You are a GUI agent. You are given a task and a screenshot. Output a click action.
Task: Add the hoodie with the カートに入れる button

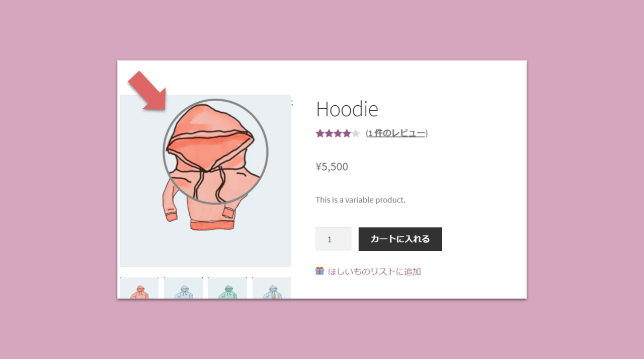400,239
